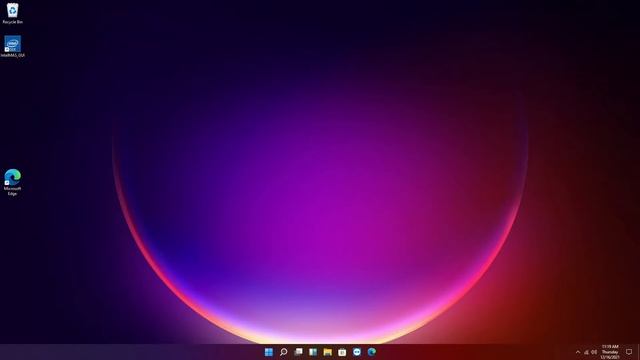The image size is (640, 360).
Task: Select the Intel MAS GUI desktop shortcut
Action: click(13, 47)
